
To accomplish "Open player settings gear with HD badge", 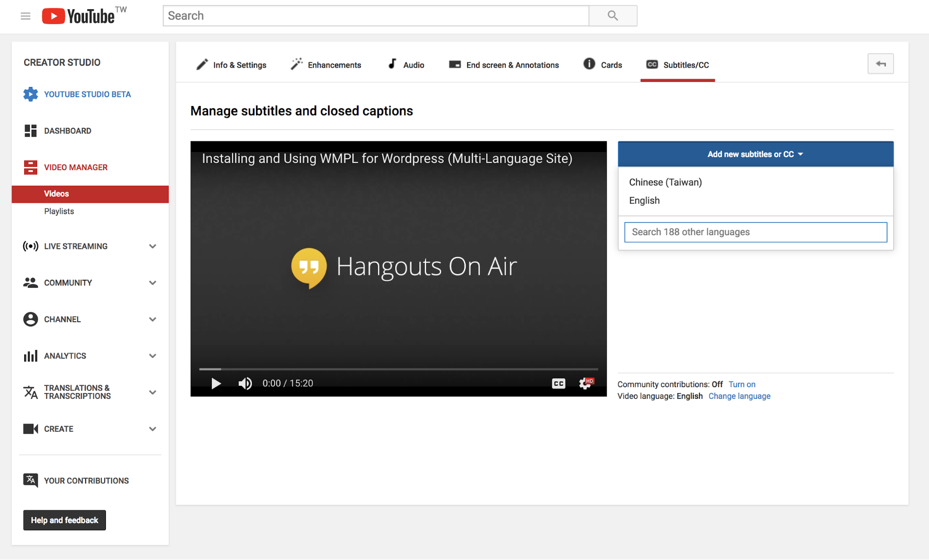I will tap(586, 383).
